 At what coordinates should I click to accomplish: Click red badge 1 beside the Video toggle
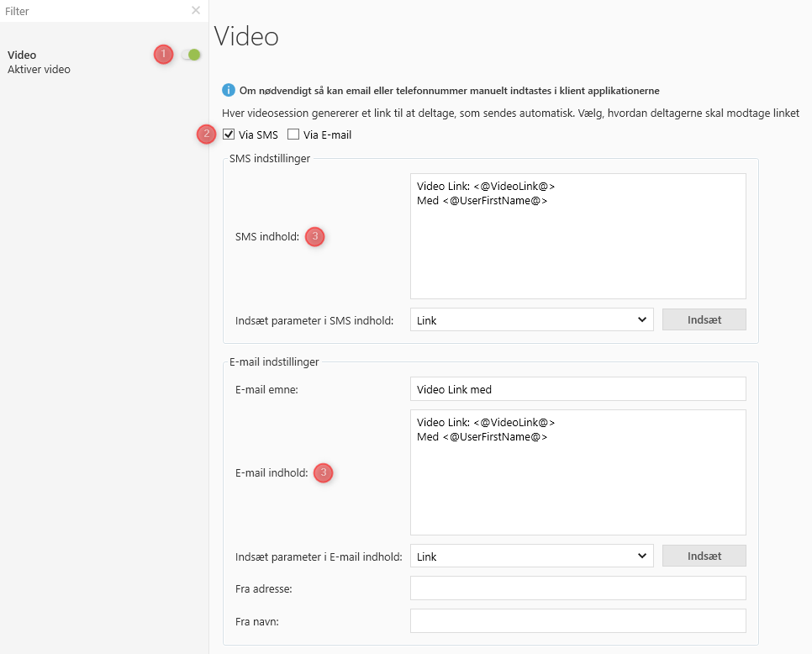pos(163,55)
